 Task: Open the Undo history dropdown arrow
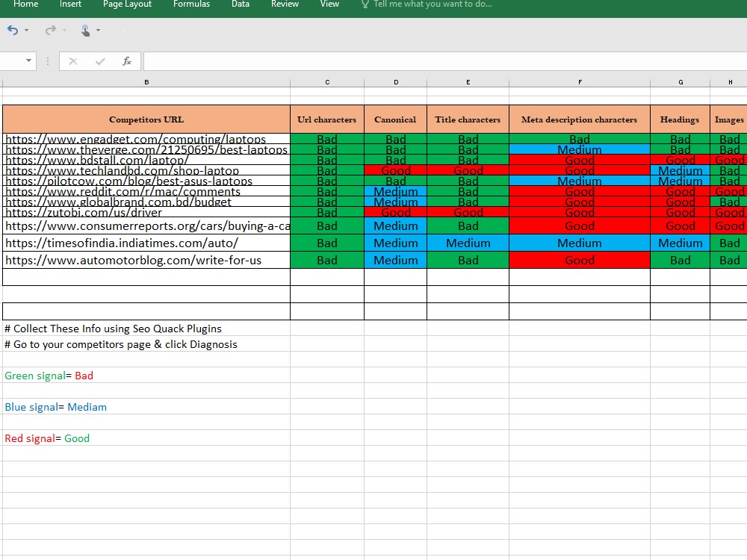point(27,31)
